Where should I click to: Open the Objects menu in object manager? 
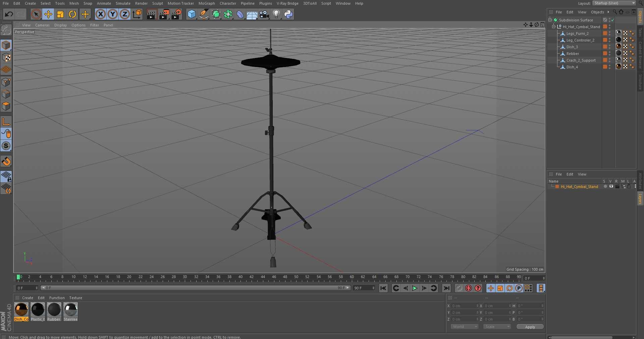pyautogui.click(x=597, y=12)
